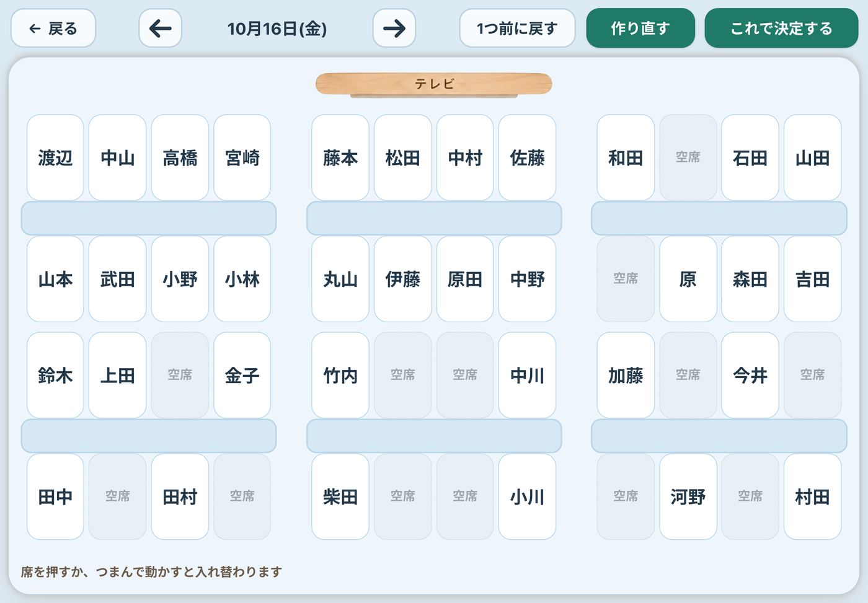The height and width of the screenshot is (603, 868).
Task: Tap the 中山 seat card
Action: pyautogui.click(x=117, y=157)
